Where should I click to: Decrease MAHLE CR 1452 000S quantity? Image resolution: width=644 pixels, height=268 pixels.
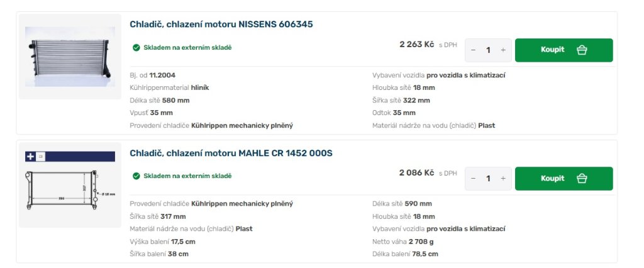(473, 179)
